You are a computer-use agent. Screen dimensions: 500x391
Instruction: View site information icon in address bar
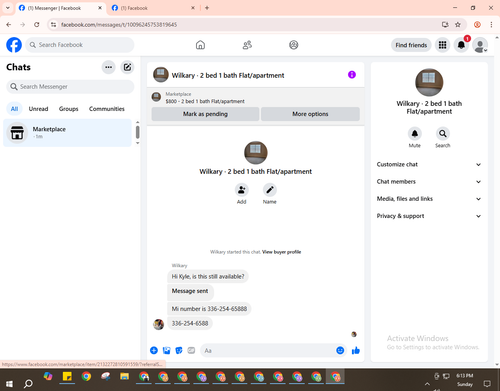(x=53, y=25)
